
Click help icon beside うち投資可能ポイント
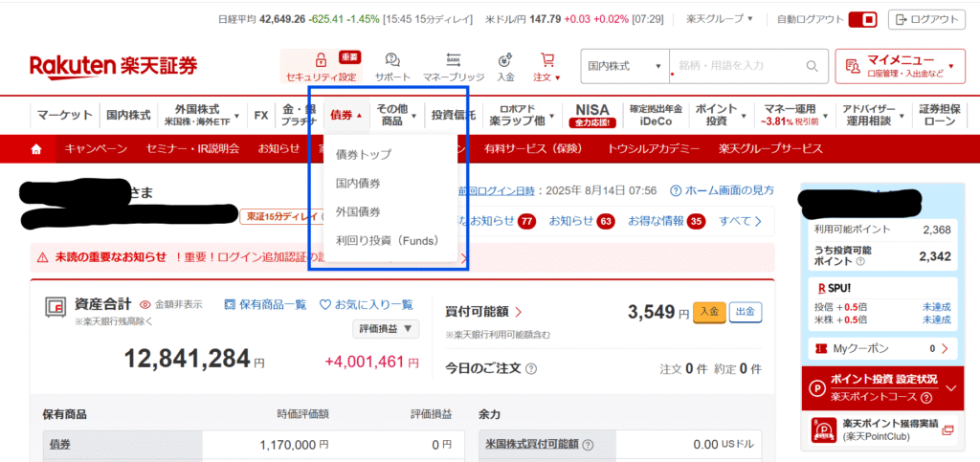(860, 261)
